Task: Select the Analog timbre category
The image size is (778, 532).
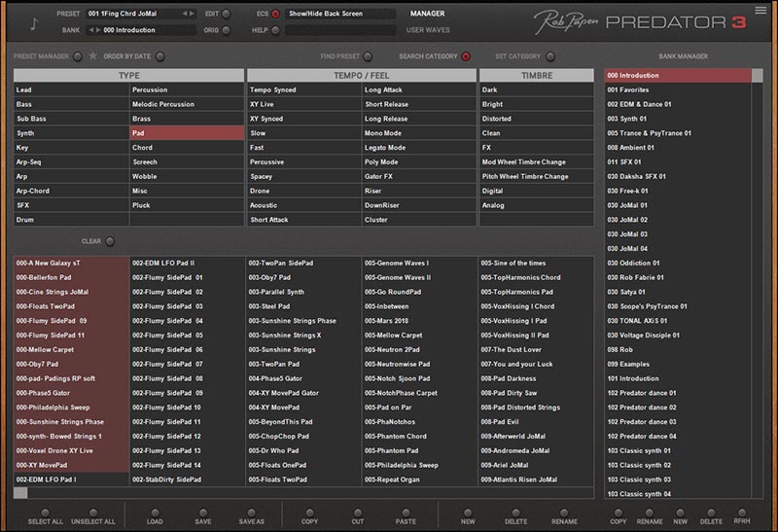Action: click(x=537, y=205)
